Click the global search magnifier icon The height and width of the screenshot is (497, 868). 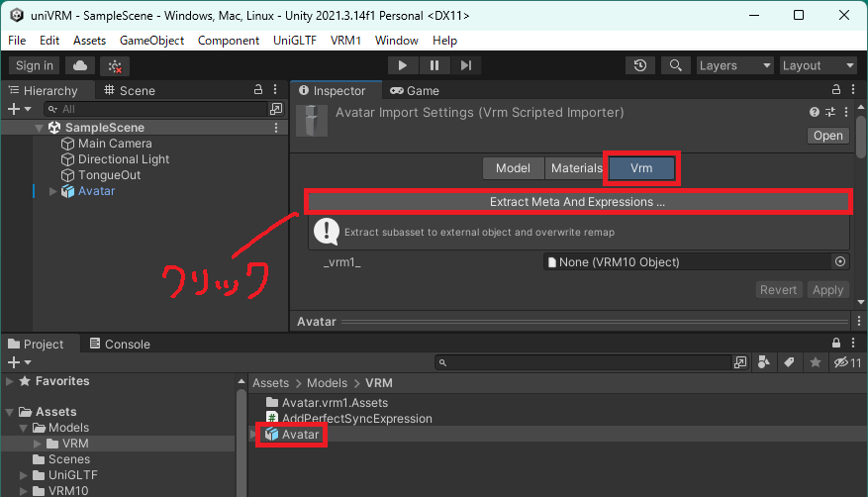675,65
